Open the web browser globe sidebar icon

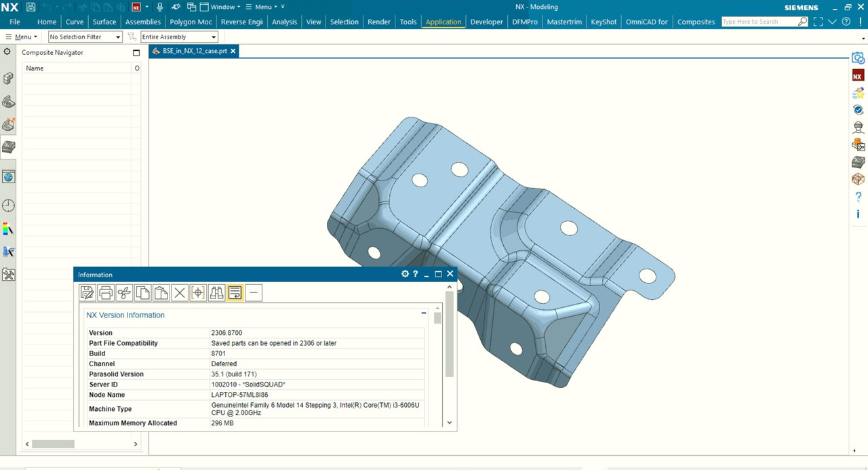9,177
